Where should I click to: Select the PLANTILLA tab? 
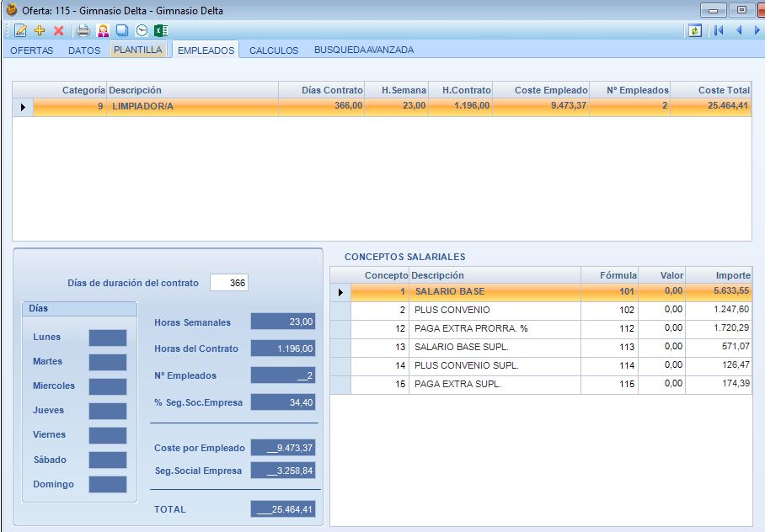click(138, 50)
